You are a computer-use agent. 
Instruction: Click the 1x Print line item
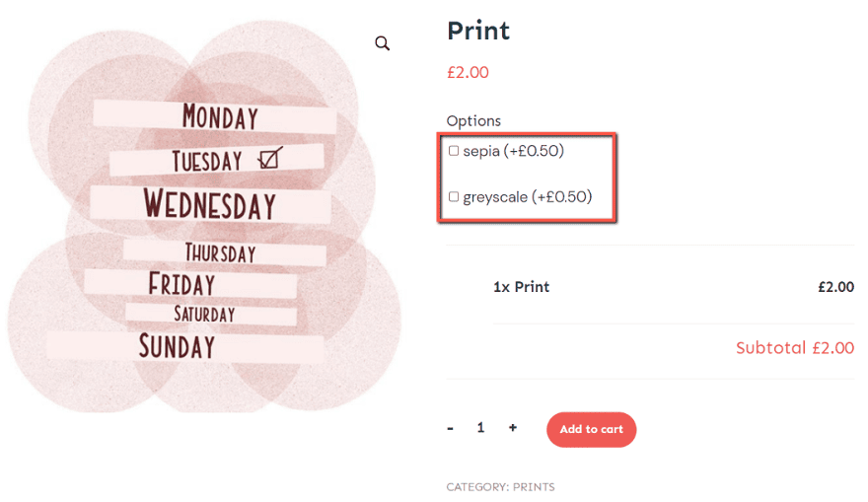click(x=521, y=287)
